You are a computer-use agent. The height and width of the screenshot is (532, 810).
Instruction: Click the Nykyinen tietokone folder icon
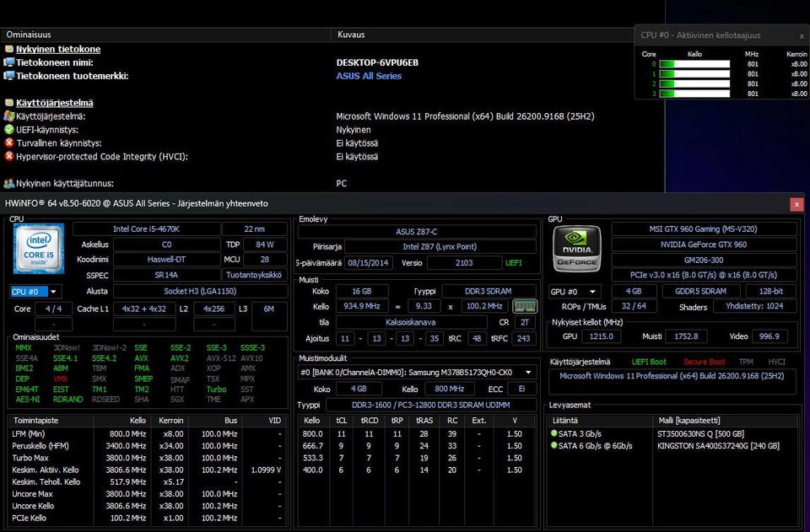(x=8, y=49)
